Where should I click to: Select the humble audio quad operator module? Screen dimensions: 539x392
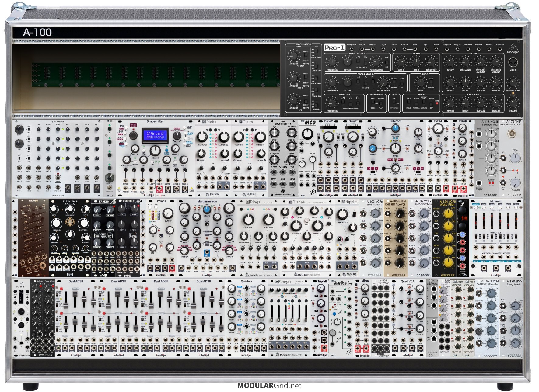[x=58, y=158]
